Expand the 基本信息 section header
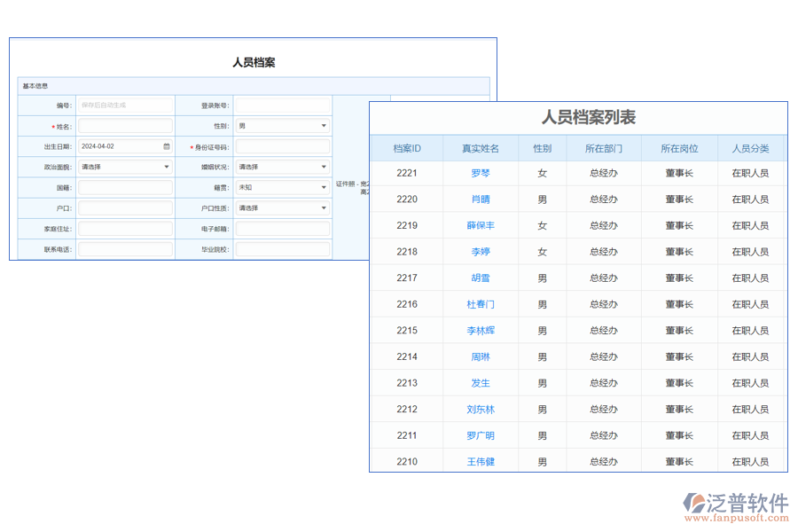The image size is (798, 532). coord(34,85)
